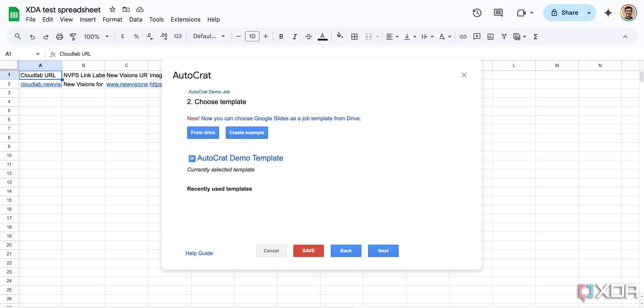Screen dimensions: 644x308
Task: Insert a link
Action: coord(463,37)
